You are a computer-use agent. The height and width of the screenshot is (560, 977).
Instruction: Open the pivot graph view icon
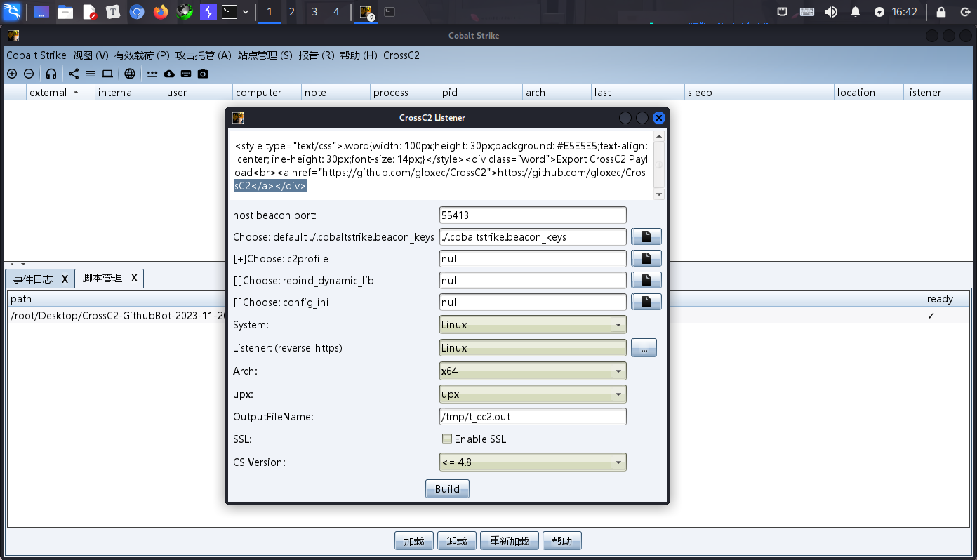pos(74,74)
